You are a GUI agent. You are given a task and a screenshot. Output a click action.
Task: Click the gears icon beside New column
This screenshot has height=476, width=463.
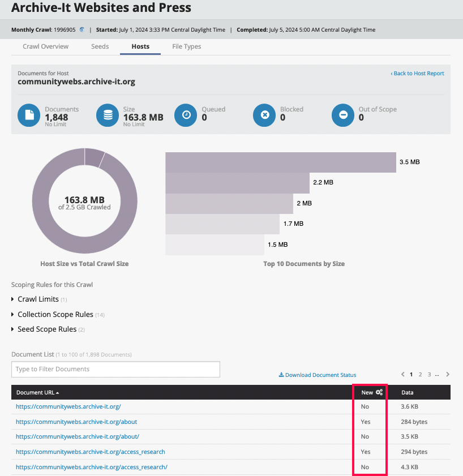[379, 392]
